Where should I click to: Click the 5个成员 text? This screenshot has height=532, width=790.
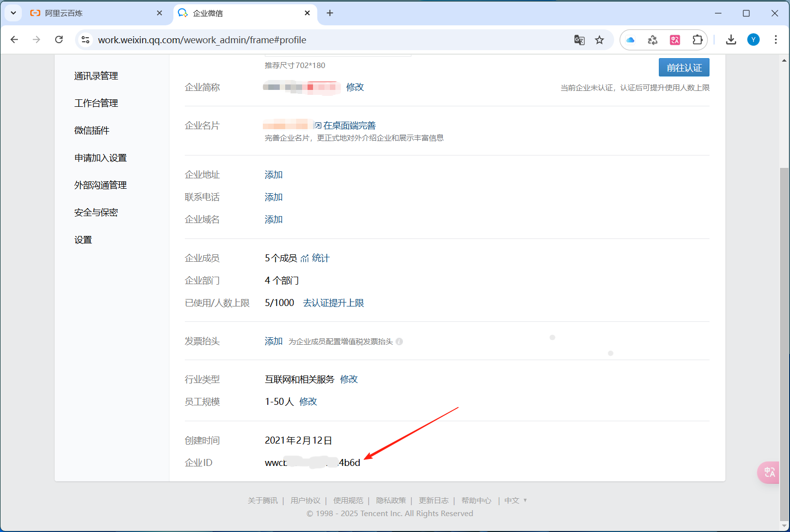click(281, 258)
